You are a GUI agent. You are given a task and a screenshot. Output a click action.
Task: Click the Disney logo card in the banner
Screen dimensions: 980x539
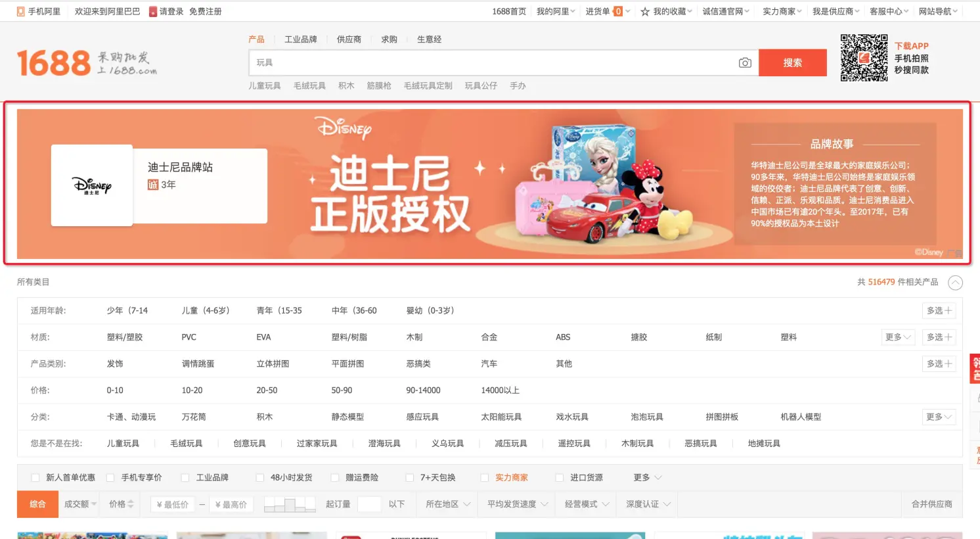[92, 185]
